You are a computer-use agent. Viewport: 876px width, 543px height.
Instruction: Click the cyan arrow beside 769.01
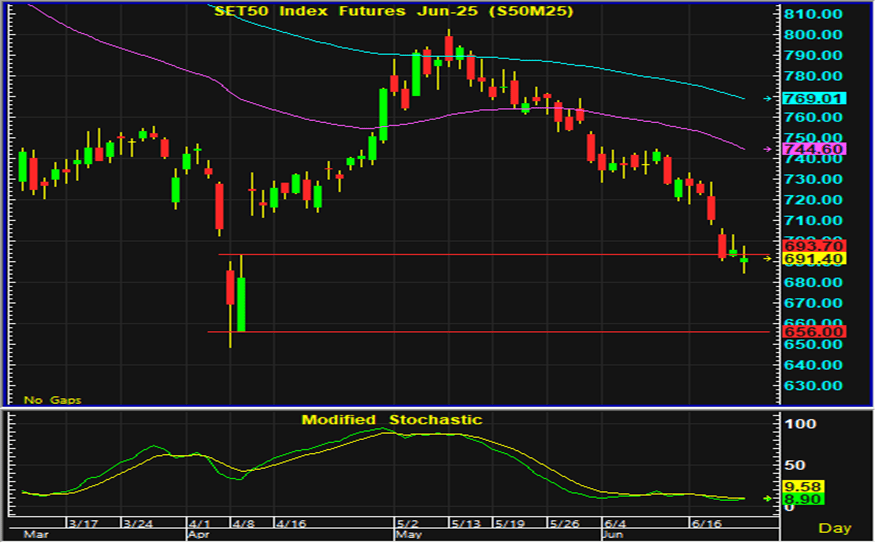767,98
